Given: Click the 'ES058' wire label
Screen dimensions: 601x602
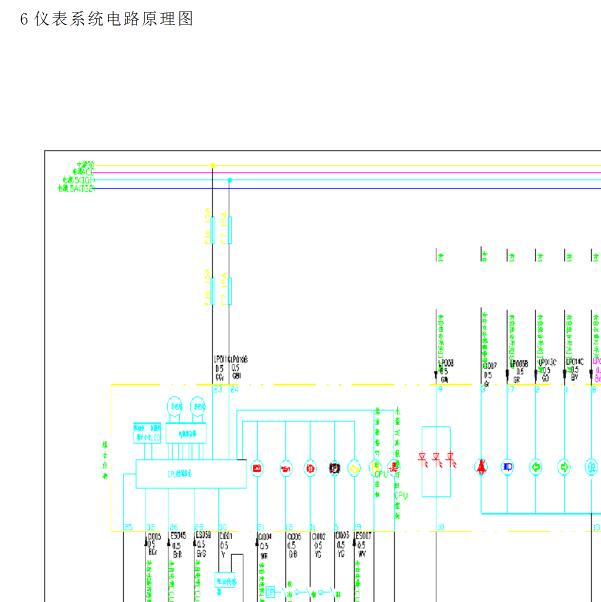Looking at the screenshot, I should tap(204, 536).
